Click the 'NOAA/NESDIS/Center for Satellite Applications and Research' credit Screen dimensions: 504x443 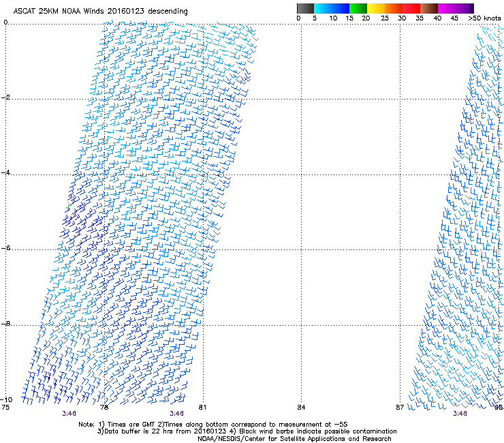click(x=294, y=439)
